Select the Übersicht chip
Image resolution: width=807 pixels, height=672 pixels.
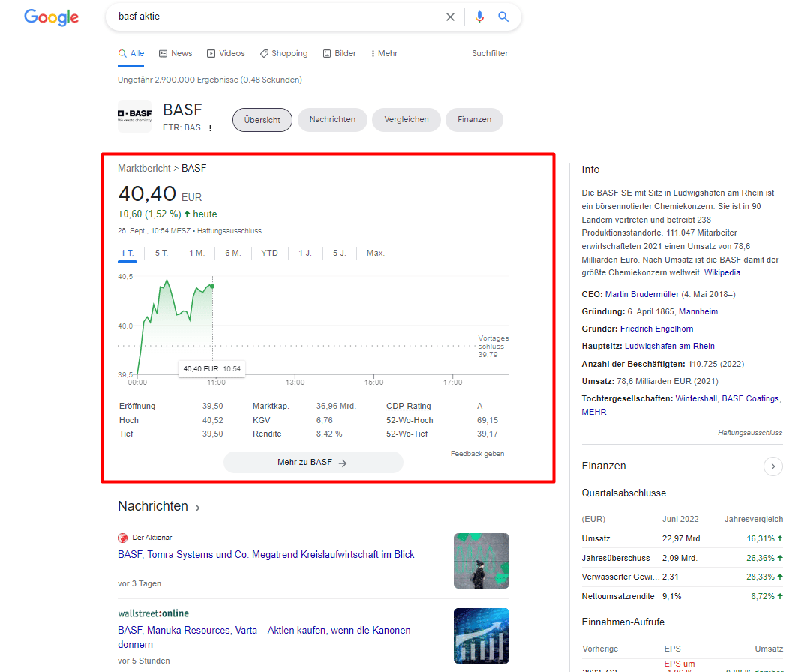point(262,120)
